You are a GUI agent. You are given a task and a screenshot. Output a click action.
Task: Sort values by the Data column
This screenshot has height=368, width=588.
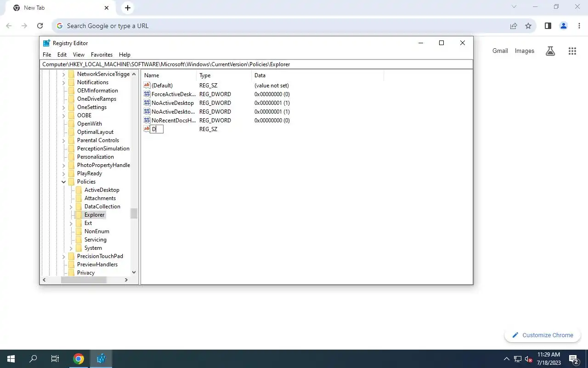coord(317,75)
